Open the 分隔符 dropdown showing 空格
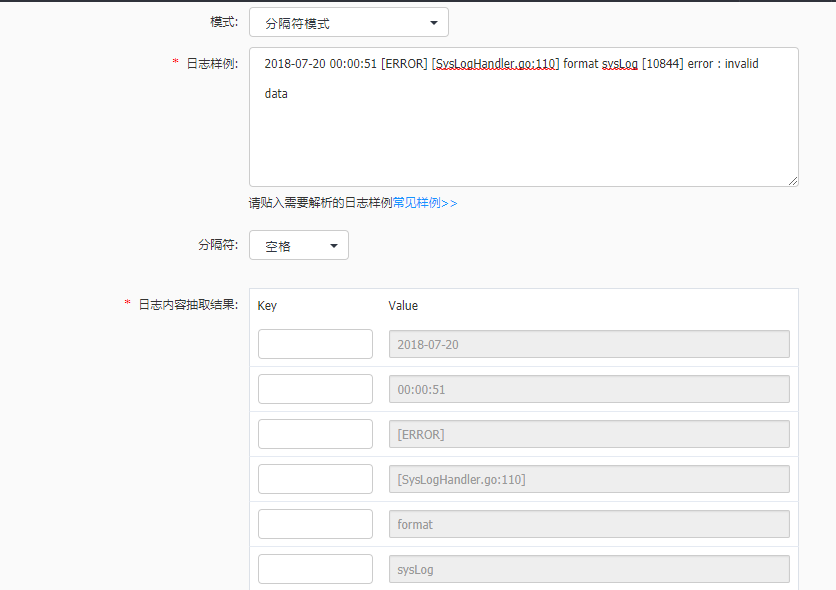This screenshot has height=590, width=836. click(x=299, y=245)
